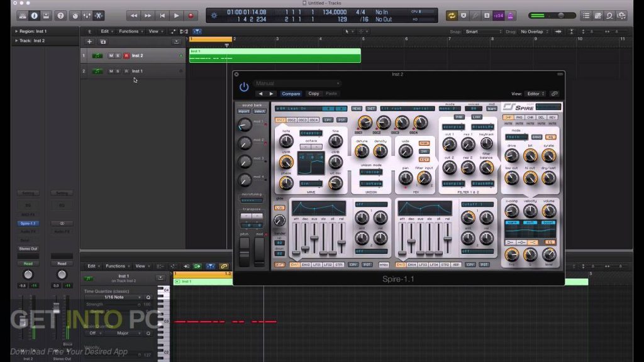This screenshot has height=362, width=644.
Task: Open the Drag No Overlap dropdown
Action: click(535, 31)
